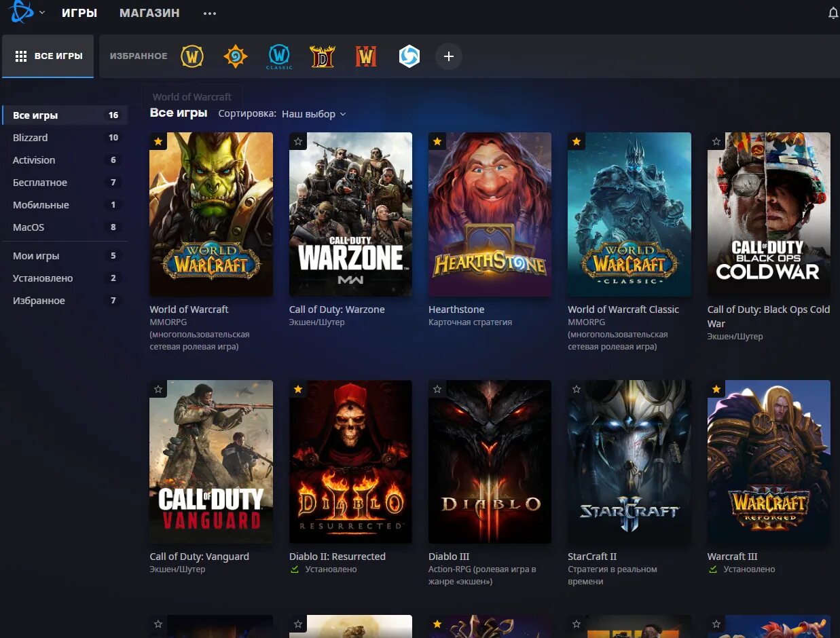Click Diablo II: Resurrected title
The width and height of the screenshot is (840, 638).
tap(337, 557)
